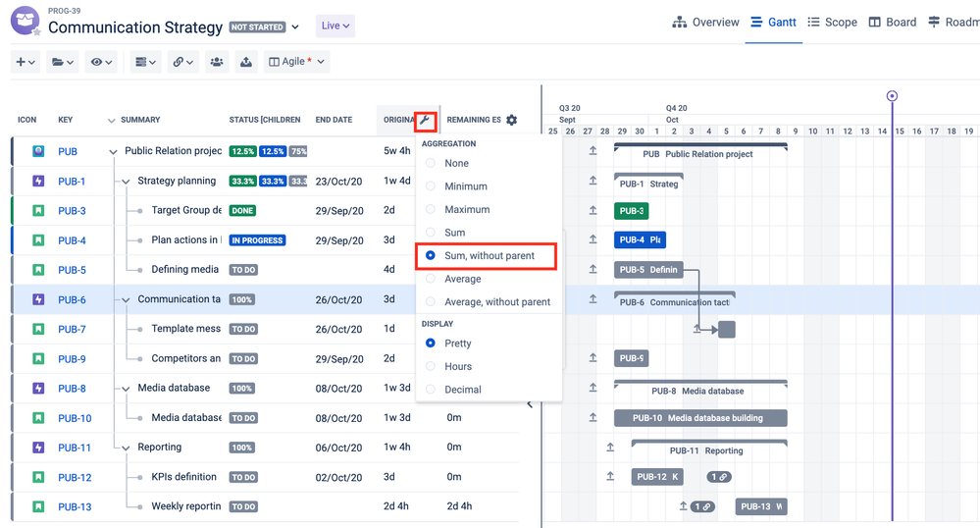Image resolution: width=980 pixels, height=528 pixels.
Task: Click the PUB-1 epic type icon
Action: (38, 182)
